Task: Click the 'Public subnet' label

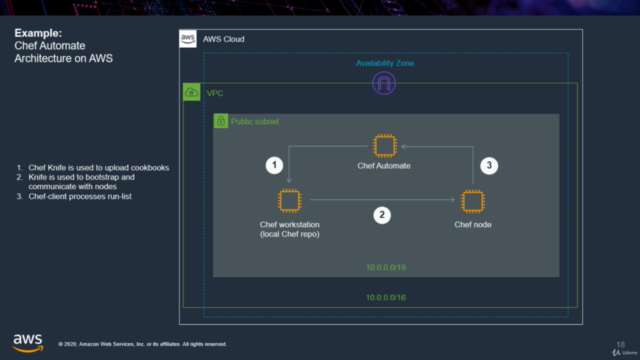Action: 255,122
